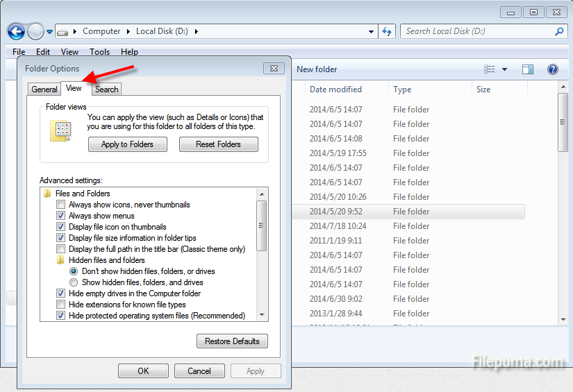Switch to the General tab

44,90
